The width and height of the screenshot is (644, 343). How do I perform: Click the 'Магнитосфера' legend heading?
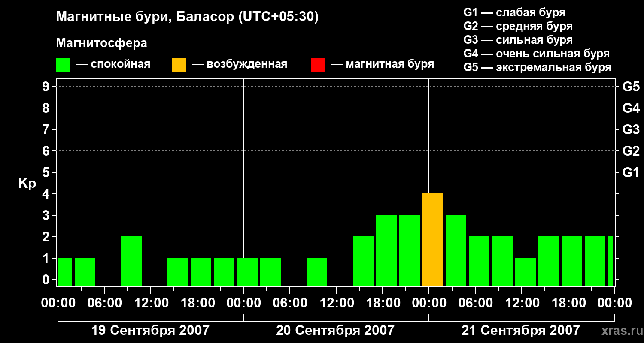click(101, 43)
